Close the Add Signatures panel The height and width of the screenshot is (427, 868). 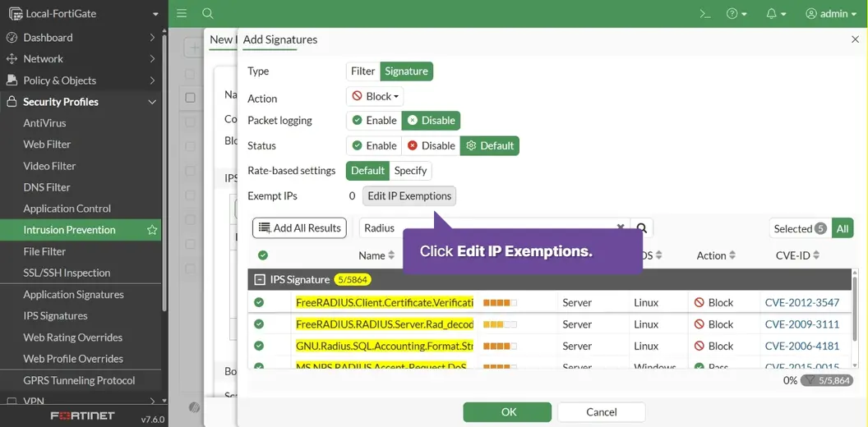coord(855,39)
